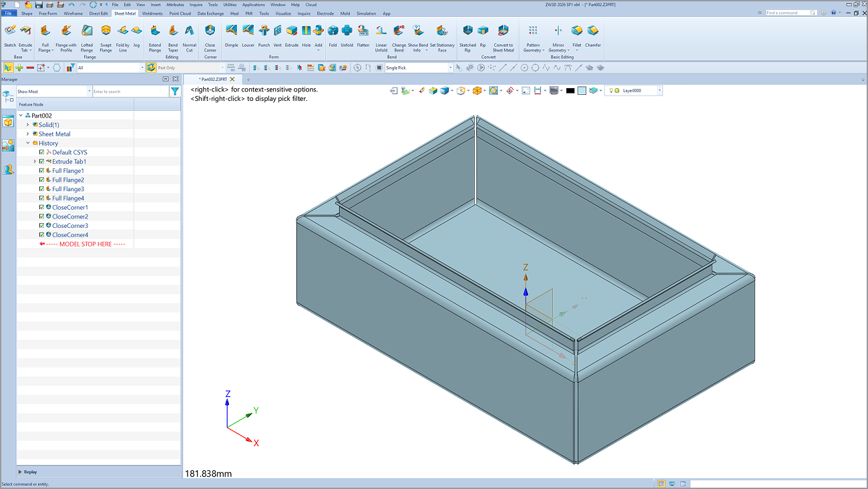Click the Close Corner tool icon
Image resolution: width=868 pixels, height=489 pixels.
[210, 31]
